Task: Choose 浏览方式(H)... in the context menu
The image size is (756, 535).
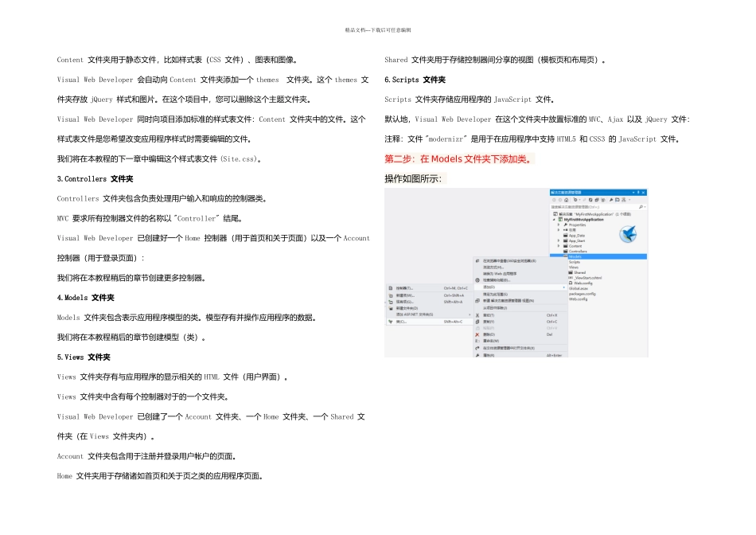Action: pos(520,267)
